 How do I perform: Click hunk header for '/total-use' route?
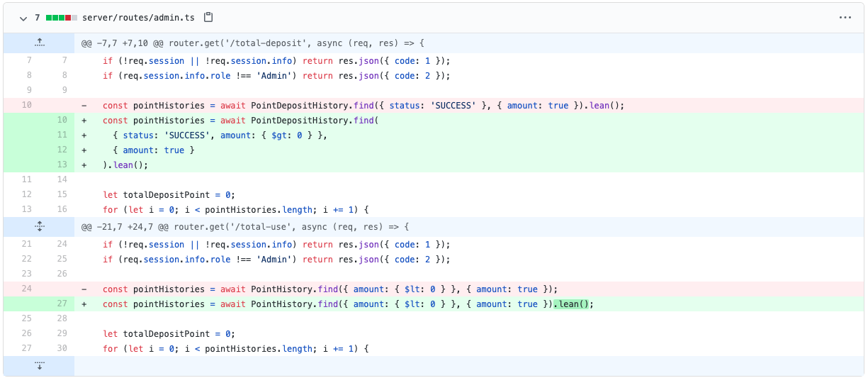tap(244, 227)
